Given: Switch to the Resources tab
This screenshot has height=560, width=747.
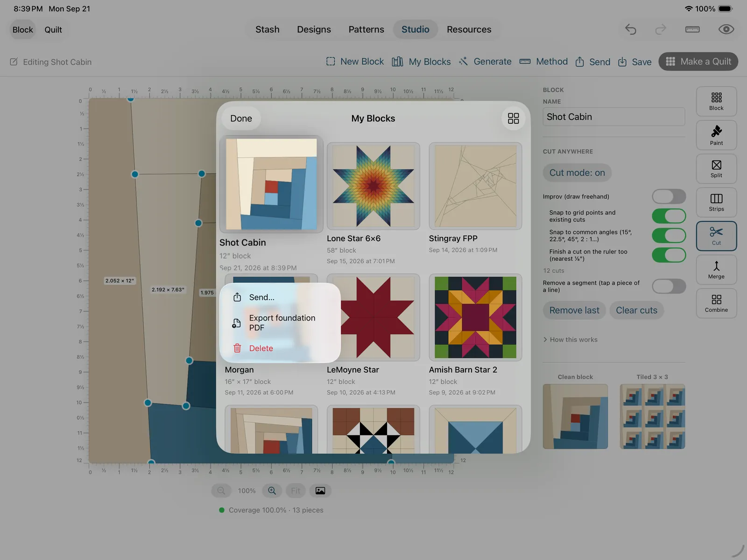Looking at the screenshot, I should click(469, 29).
